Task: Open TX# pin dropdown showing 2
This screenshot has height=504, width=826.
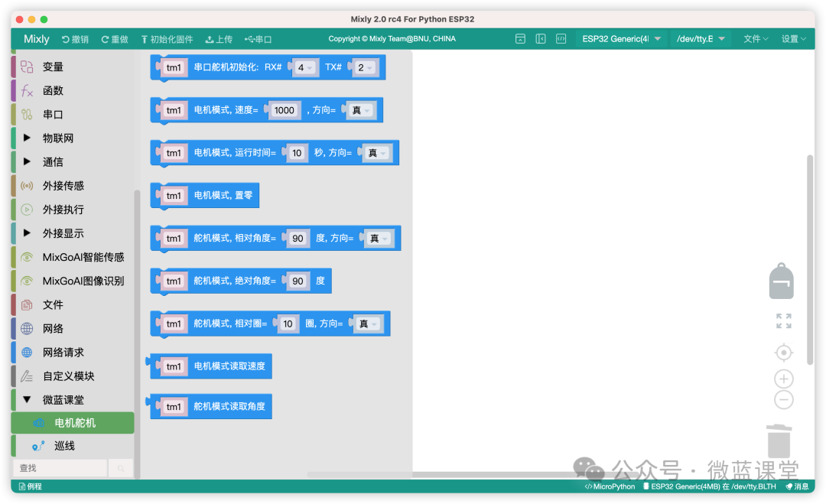Action: click(x=366, y=67)
